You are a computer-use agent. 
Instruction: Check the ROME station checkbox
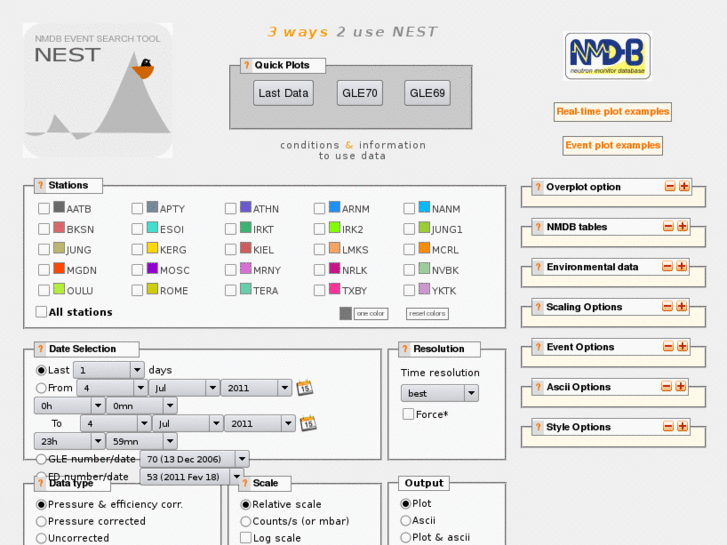[137, 290]
